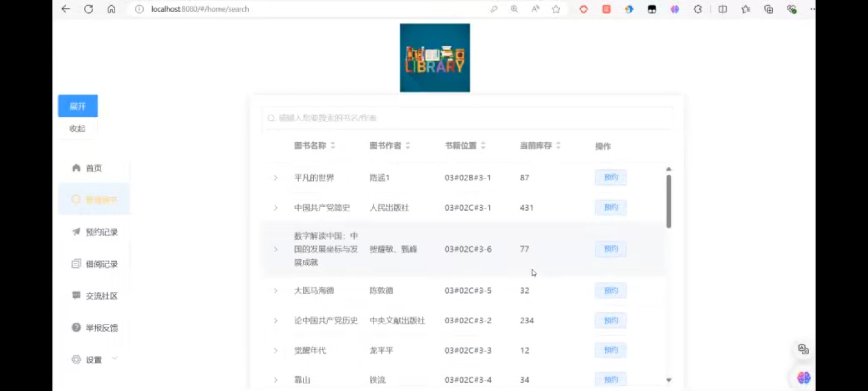Click the 借阅记录 document icon
868x391 pixels.
(76, 264)
